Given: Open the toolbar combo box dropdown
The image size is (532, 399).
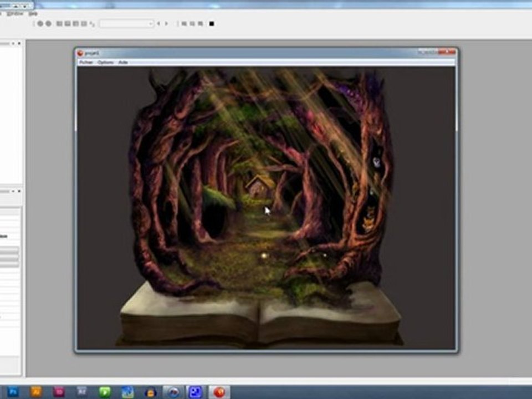Looking at the screenshot, I should coord(151,24).
